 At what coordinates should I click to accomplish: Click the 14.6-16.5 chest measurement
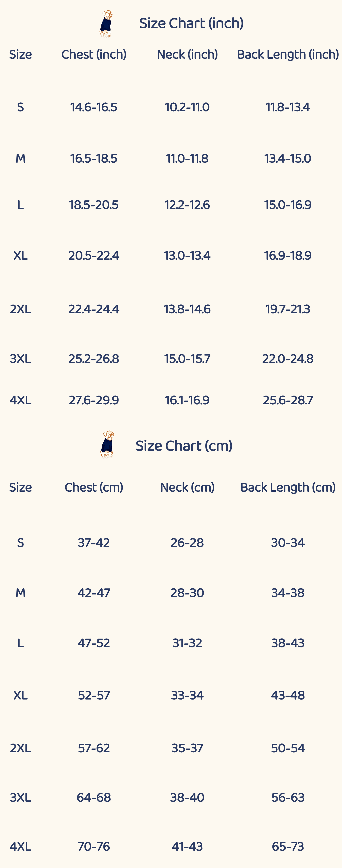pos(94,107)
